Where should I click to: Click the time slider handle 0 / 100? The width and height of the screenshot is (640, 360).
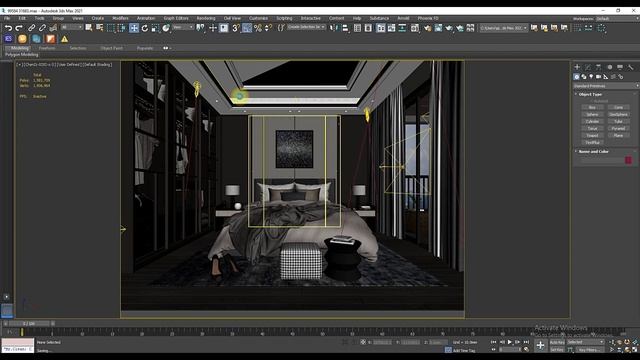[x=29, y=323]
